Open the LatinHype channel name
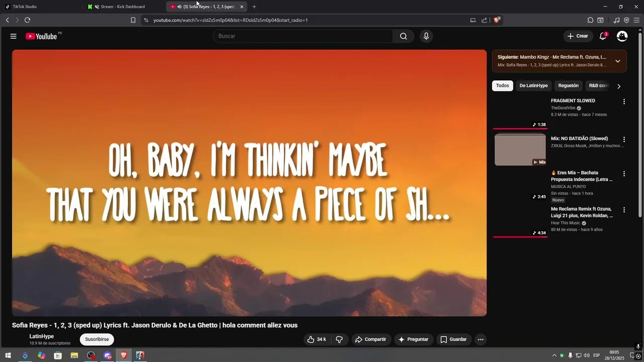The height and width of the screenshot is (362, 644). tap(42, 336)
